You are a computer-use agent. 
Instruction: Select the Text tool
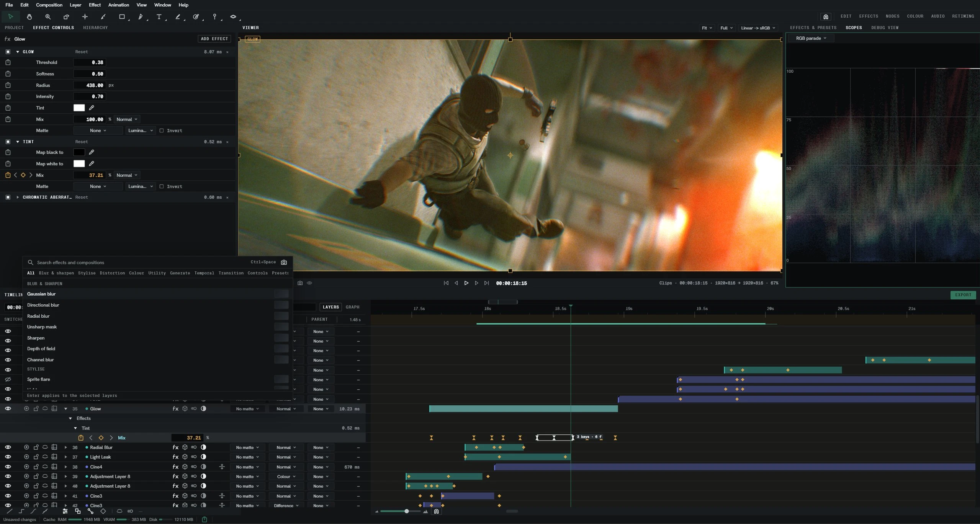pos(159,16)
